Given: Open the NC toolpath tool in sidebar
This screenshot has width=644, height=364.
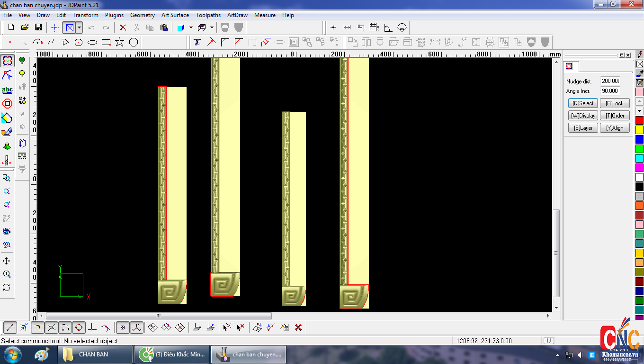Looking at the screenshot, I should 7,161.
